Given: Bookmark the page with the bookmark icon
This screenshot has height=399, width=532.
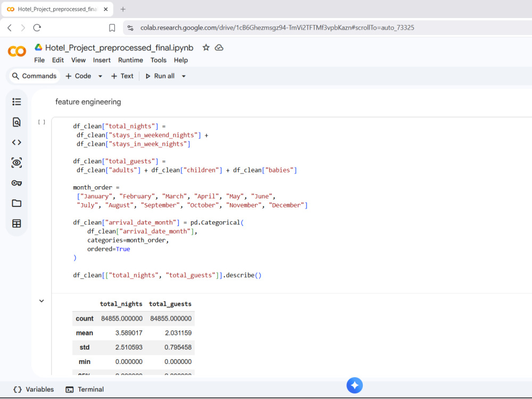Looking at the screenshot, I should pos(112,28).
